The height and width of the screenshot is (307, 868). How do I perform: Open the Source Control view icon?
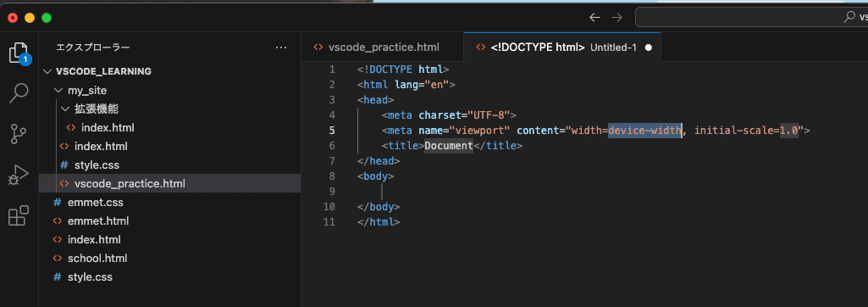point(19,134)
